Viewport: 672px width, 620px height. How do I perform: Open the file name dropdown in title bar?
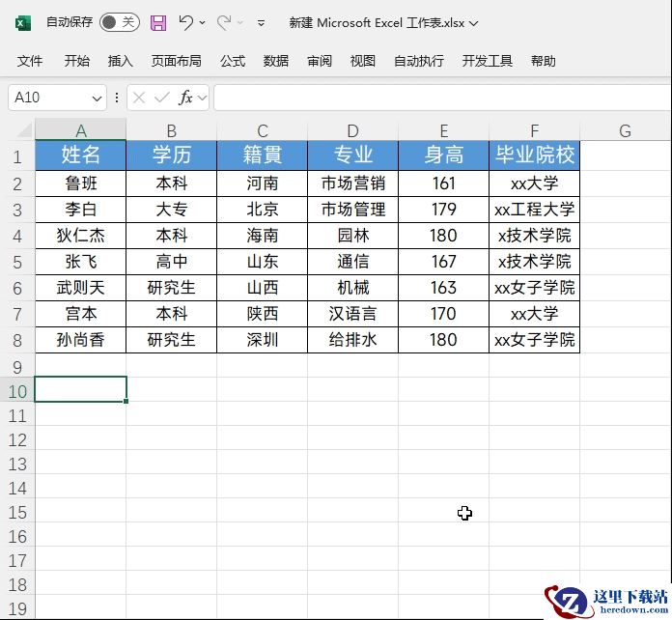coord(473,23)
